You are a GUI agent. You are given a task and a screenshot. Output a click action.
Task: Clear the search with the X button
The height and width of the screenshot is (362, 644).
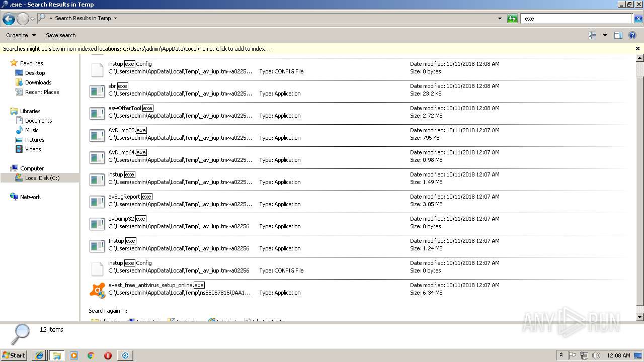(x=638, y=19)
